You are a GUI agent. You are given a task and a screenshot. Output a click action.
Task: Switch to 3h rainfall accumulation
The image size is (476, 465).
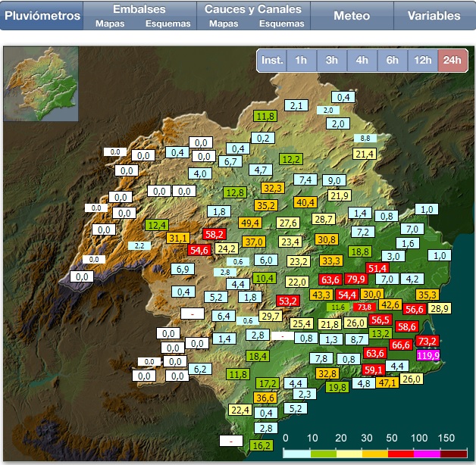pyautogui.click(x=331, y=61)
